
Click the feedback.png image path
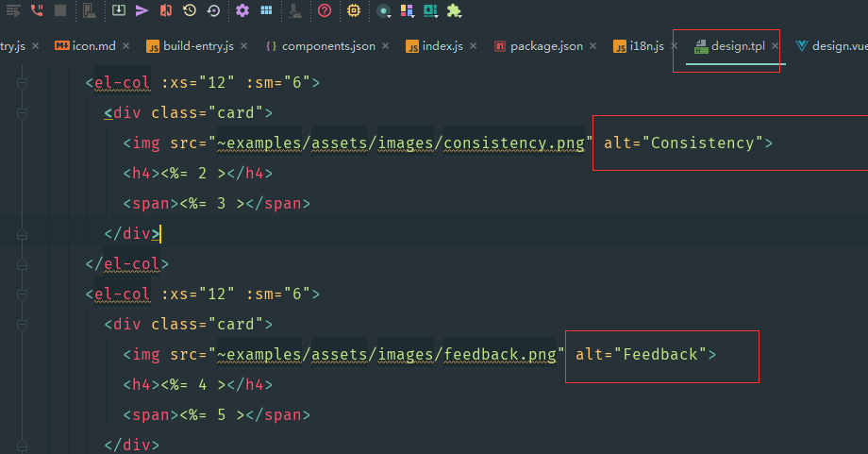[x=387, y=355]
